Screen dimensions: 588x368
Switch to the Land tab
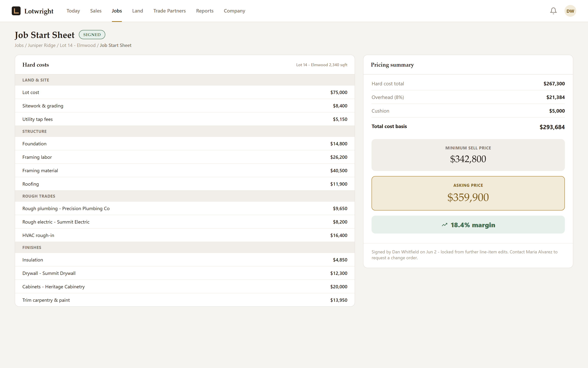pyautogui.click(x=137, y=11)
